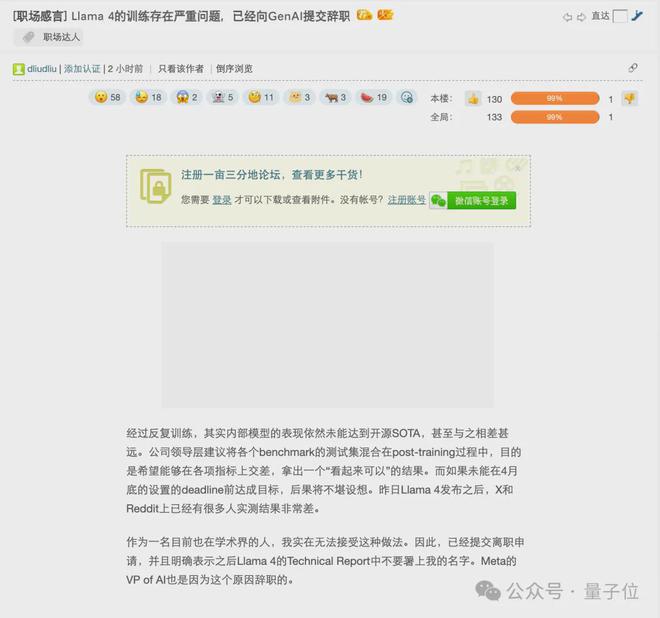
Task: Click the second orange badge after the title
Action: click(385, 16)
